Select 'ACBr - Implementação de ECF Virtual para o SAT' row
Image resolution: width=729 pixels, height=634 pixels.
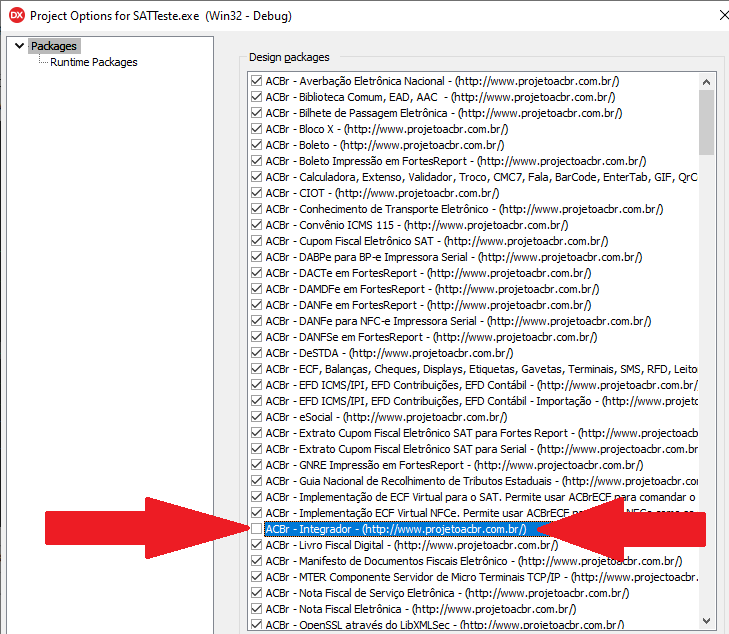tap(482, 497)
